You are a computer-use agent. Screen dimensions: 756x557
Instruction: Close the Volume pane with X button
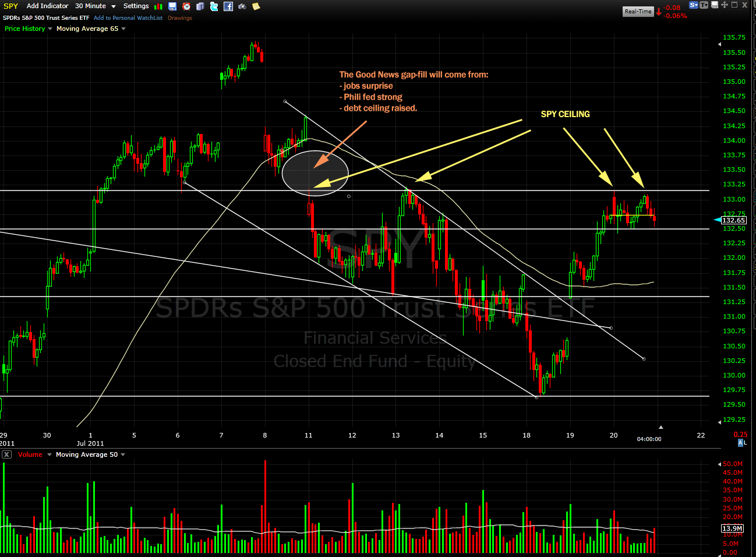point(6,454)
